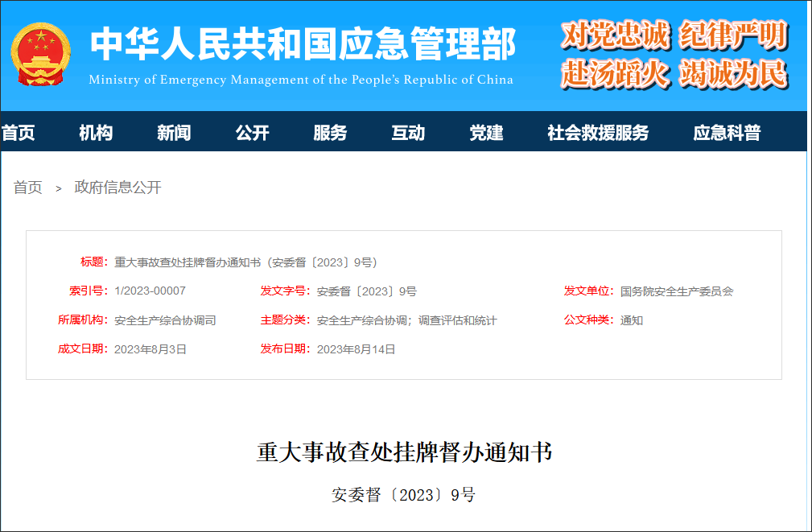Open the 机构 navigation menu item
The width and height of the screenshot is (812, 532).
coord(96,132)
